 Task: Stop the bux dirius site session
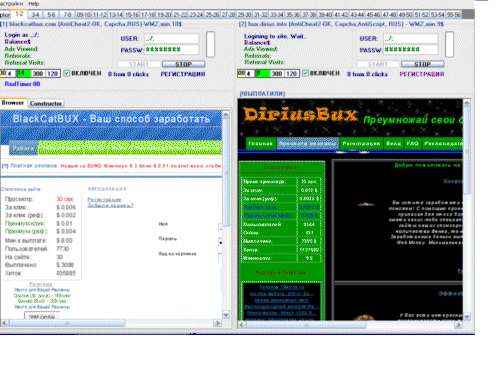tap(422, 64)
